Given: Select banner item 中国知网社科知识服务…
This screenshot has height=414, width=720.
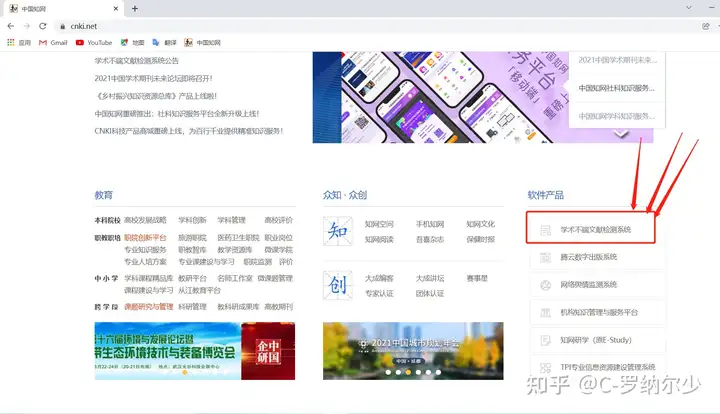Looking at the screenshot, I should pyautogui.click(x=617, y=88).
